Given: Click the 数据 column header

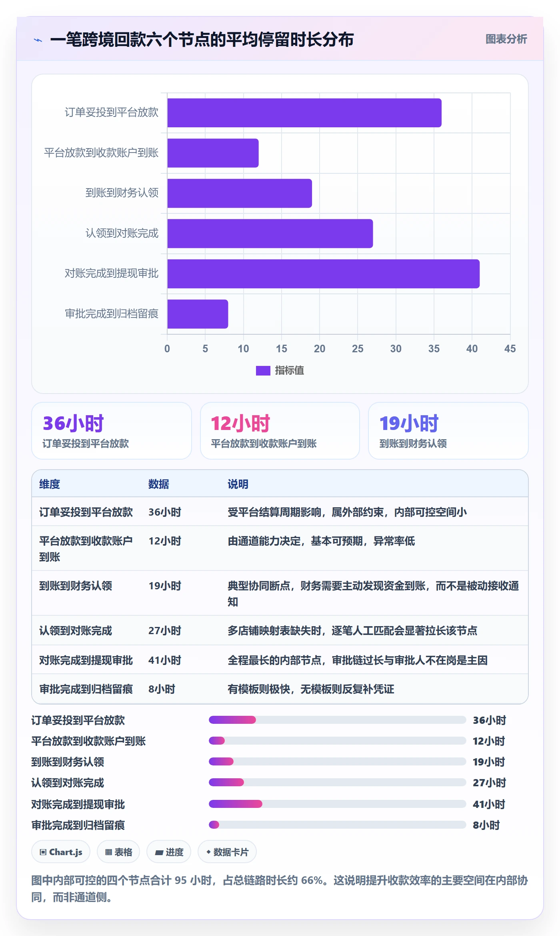Looking at the screenshot, I should point(159,484).
